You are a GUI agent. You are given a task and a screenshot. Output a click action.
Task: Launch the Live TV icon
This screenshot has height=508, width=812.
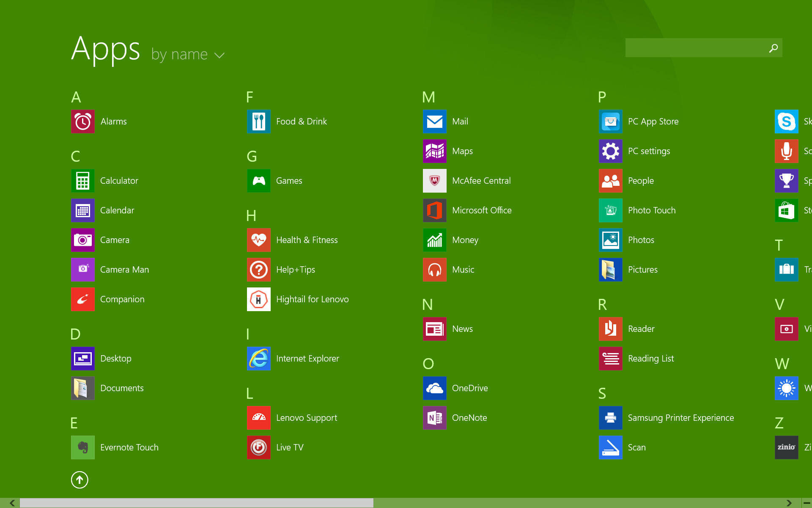(x=258, y=447)
